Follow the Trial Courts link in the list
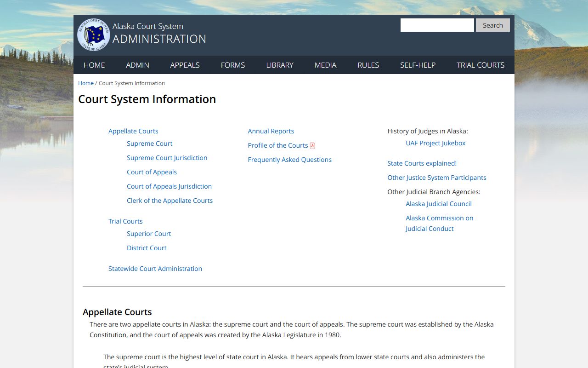This screenshot has height=368, width=588. pyautogui.click(x=125, y=221)
